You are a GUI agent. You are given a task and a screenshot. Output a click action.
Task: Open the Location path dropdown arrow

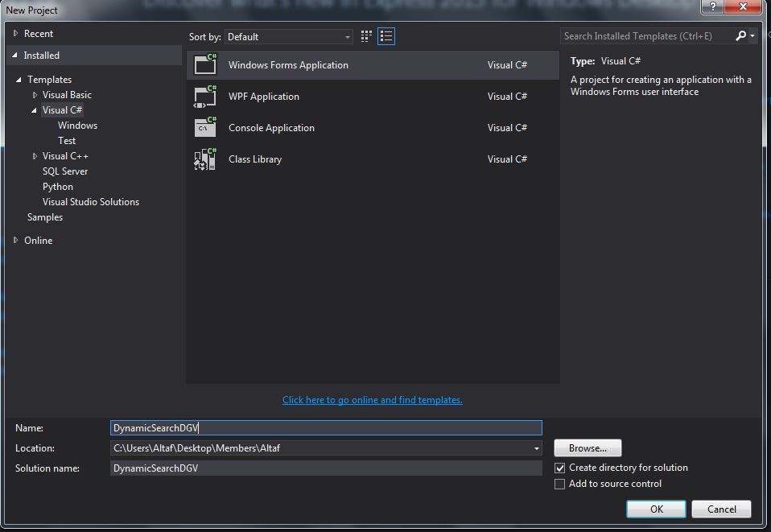point(537,448)
